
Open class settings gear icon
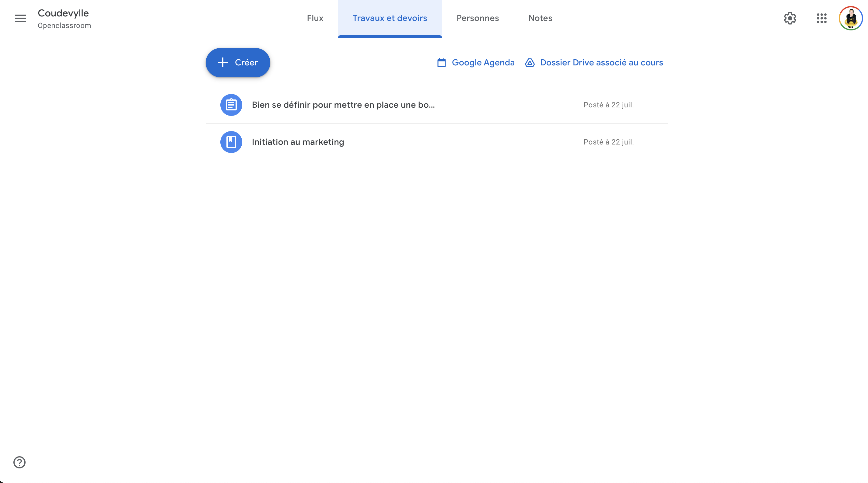[790, 18]
